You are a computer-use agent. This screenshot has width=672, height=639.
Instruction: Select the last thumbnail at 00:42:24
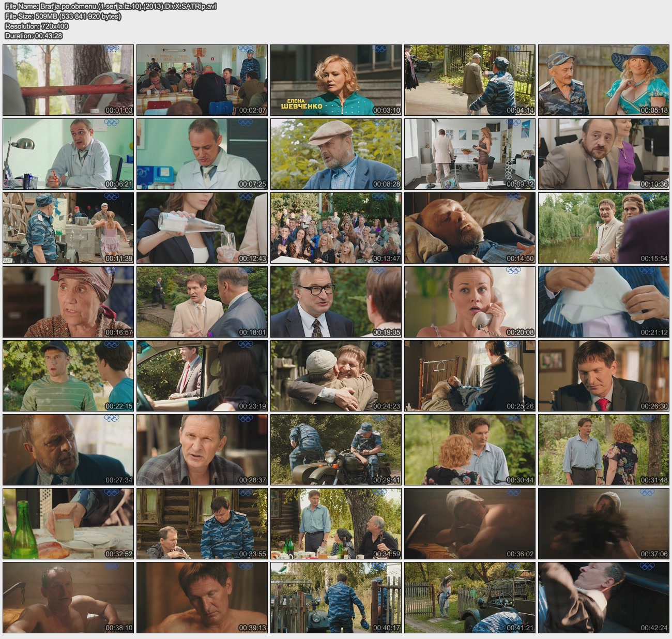pos(603,598)
